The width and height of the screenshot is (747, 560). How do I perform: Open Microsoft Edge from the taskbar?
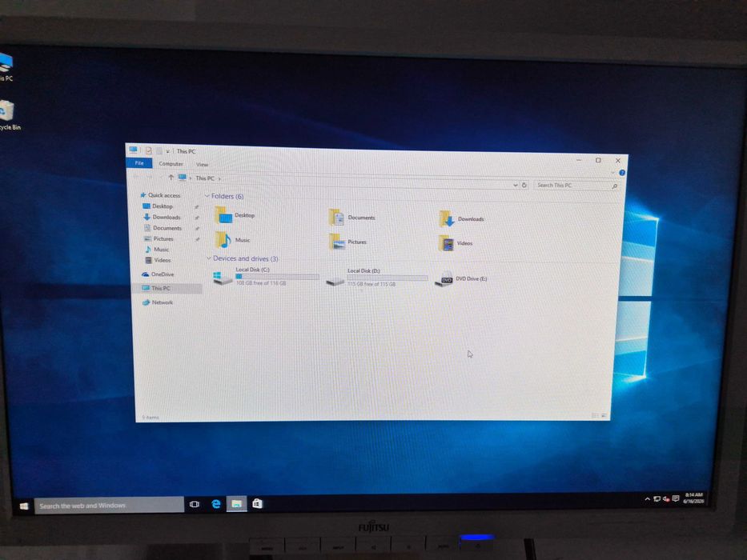pos(216,504)
